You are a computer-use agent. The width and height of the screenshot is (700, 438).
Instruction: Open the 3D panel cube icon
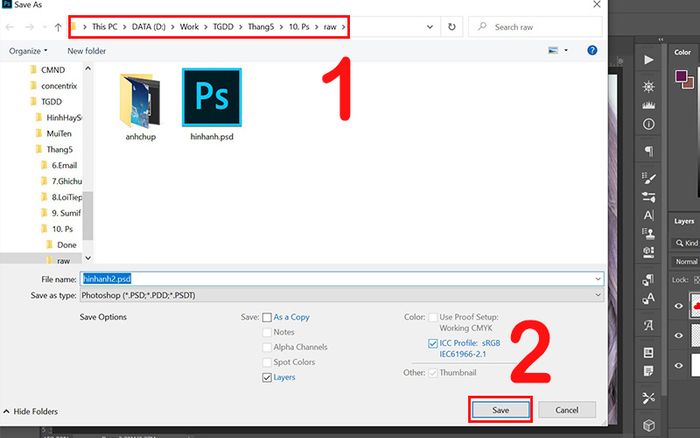(649, 425)
